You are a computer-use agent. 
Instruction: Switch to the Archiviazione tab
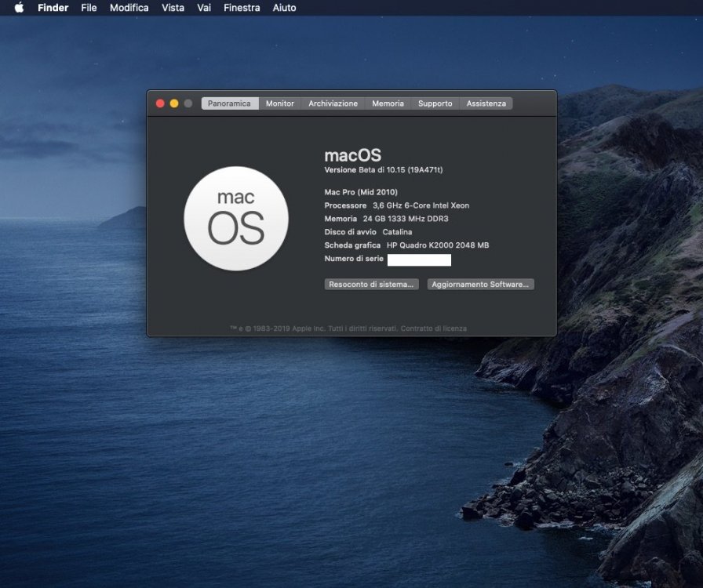pos(333,103)
